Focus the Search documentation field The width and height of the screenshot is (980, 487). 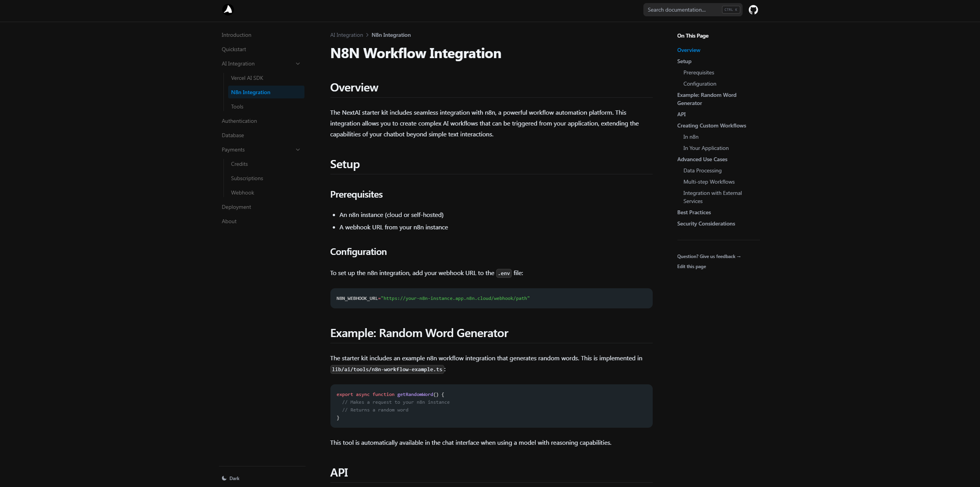682,10
